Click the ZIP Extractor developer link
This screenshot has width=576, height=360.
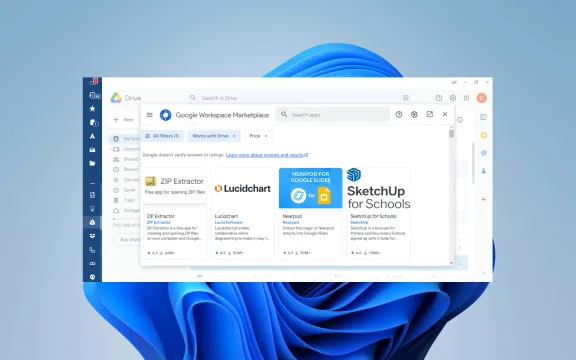click(x=159, y=222)
